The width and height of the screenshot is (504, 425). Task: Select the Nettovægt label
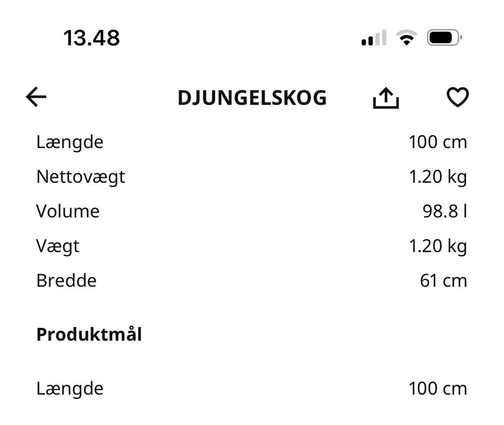point(80,177)
